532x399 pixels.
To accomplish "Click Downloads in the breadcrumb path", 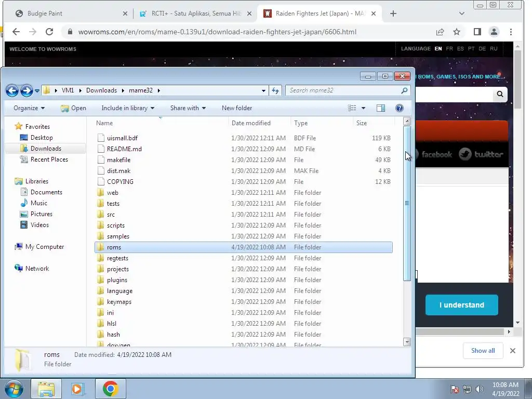I will pyautogui.click(x=101, y=90).
